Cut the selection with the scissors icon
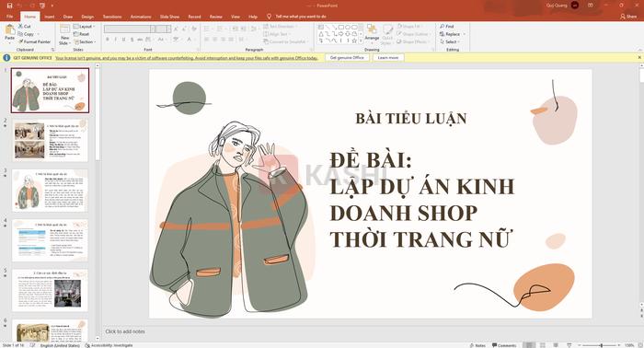This screenshot has width=644, height=348. click(24, 27)
